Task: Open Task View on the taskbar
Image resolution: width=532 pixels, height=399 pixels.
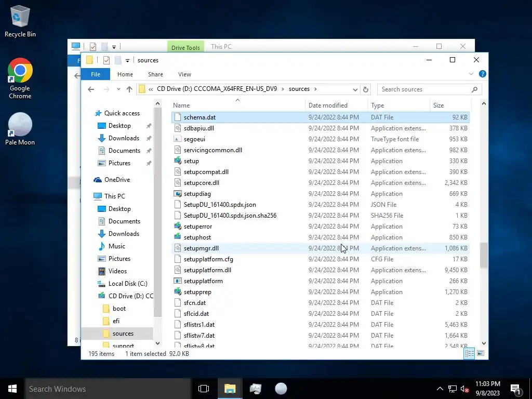Action: point(204,389)
